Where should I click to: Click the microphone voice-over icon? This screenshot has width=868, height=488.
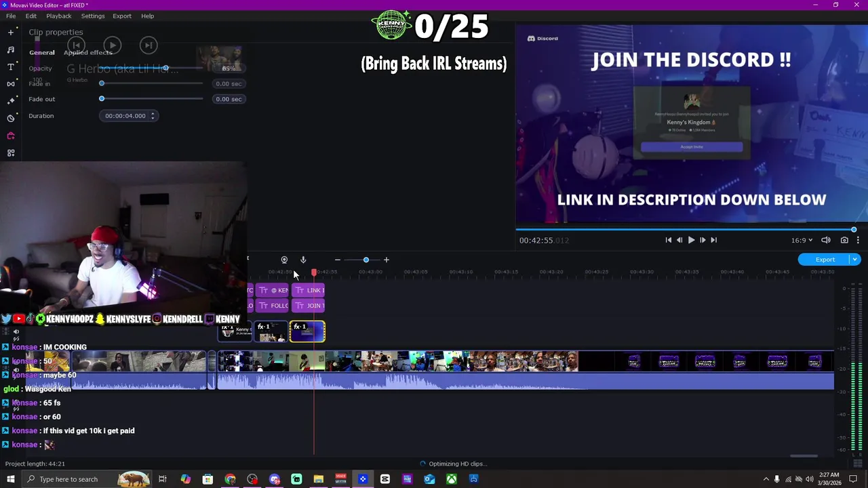[303, 260]
